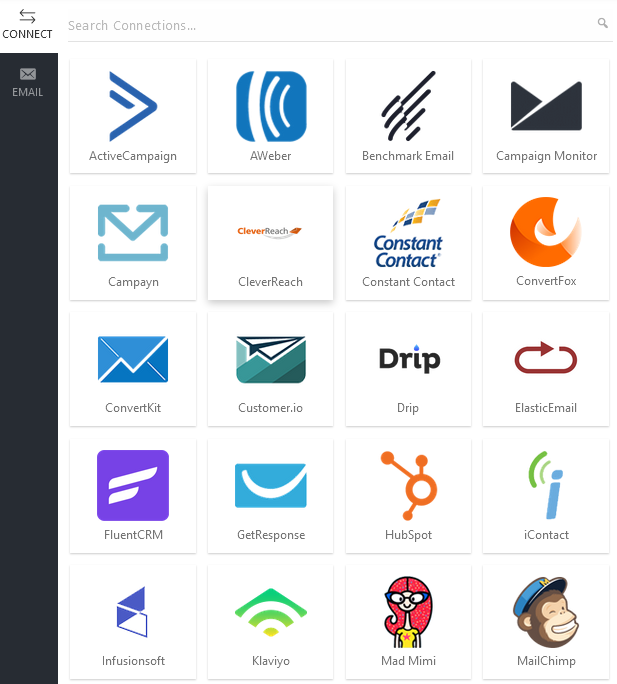Open the GetResponse smile envelope icon

coord(271,486)
